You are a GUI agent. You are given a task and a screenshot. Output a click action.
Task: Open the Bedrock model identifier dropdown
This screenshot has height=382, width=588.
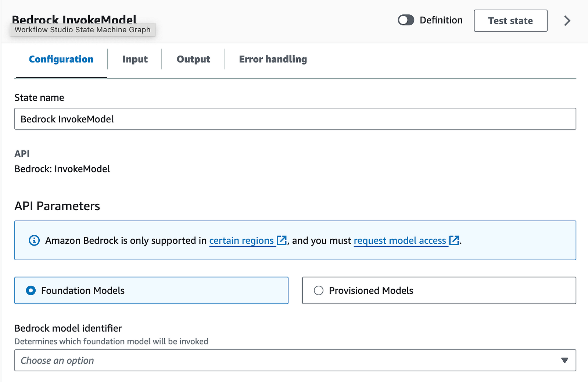point(295,360)
